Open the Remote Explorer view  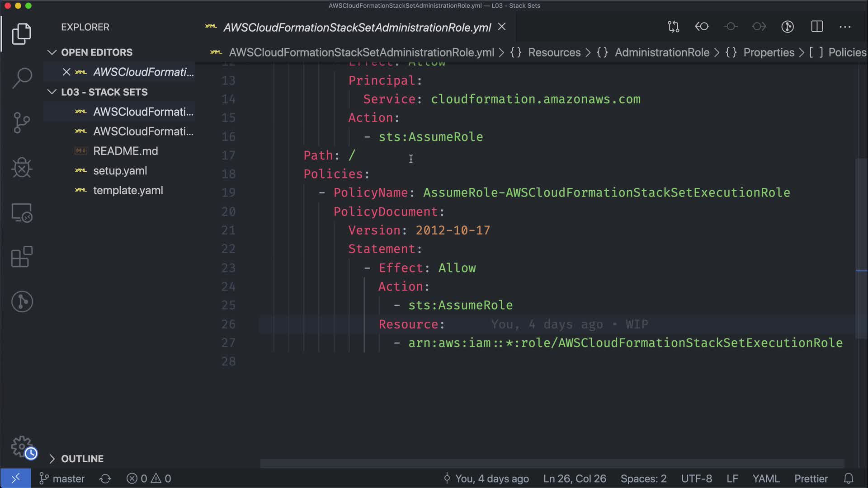point(22,213)
